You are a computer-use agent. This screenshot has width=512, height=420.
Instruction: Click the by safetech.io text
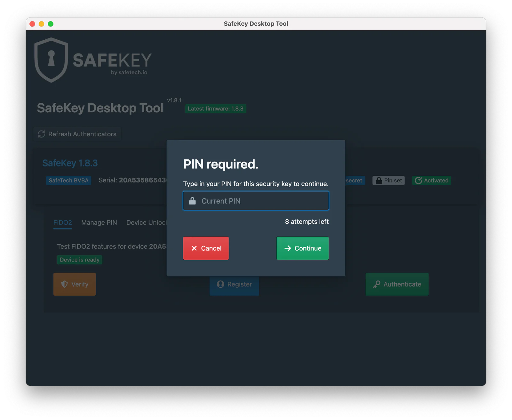click(129, 72)
